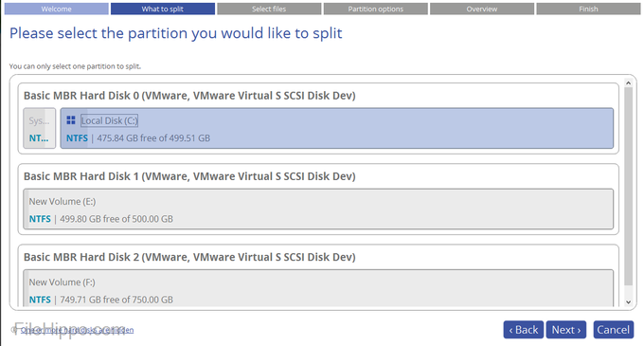This screenshot has width=644, height=346.
Task: Click the 749.71 GB free of 750.00 GB text
Action: 116,300
